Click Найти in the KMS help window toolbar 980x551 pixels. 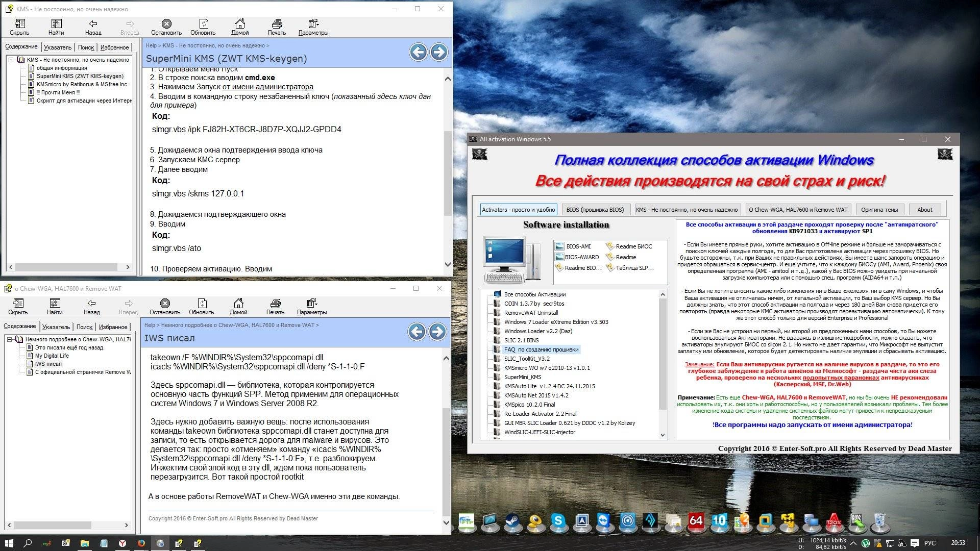tap(56, 27)
